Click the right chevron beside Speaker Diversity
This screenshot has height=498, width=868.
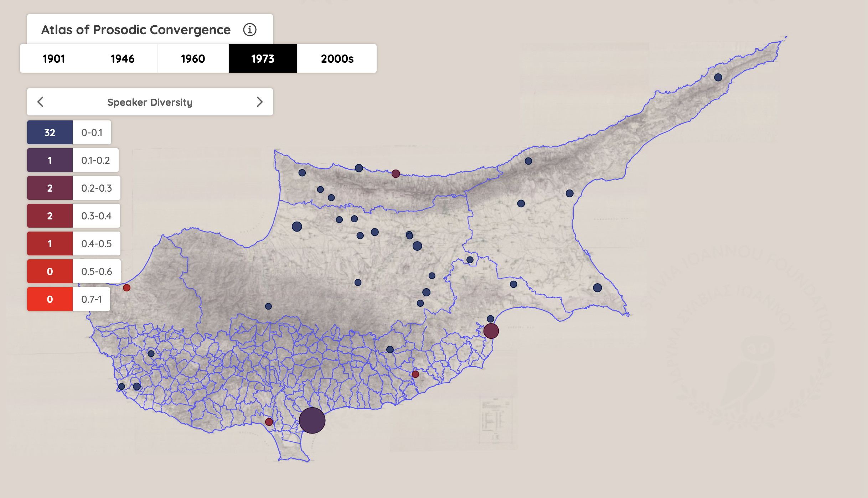point(260,102)
